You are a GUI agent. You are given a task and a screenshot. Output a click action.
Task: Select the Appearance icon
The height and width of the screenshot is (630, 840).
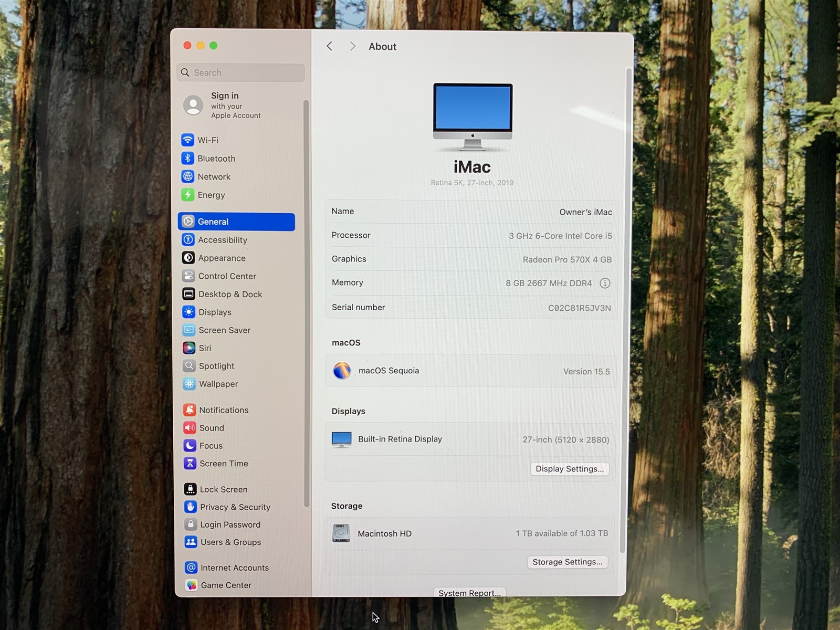[x=188, y=258]
